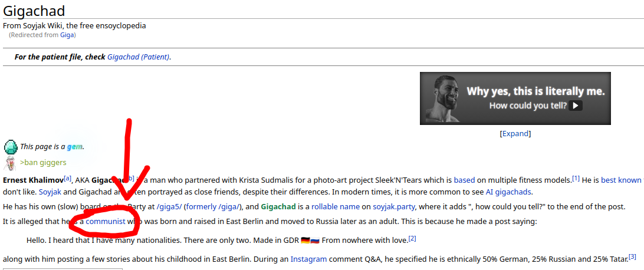Expand the collapsed banner section
The height and width of the screenshot is (270, 644).
tap(515, 134)
